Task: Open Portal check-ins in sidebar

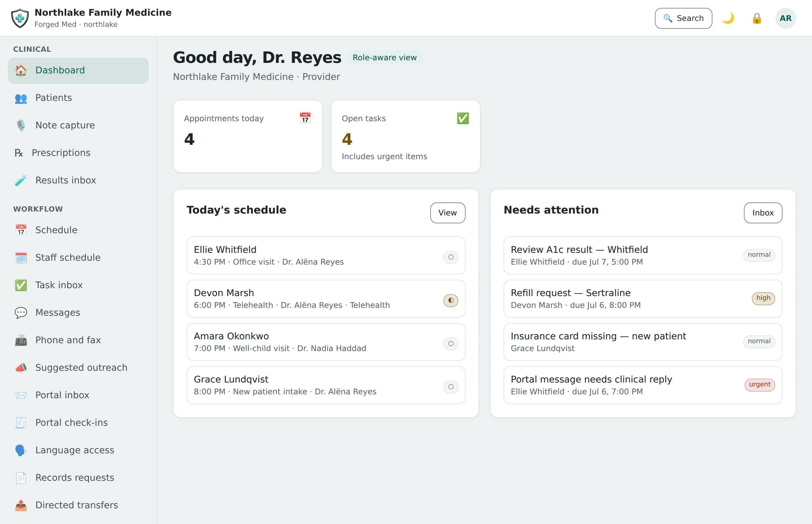Action: (78, 422)
